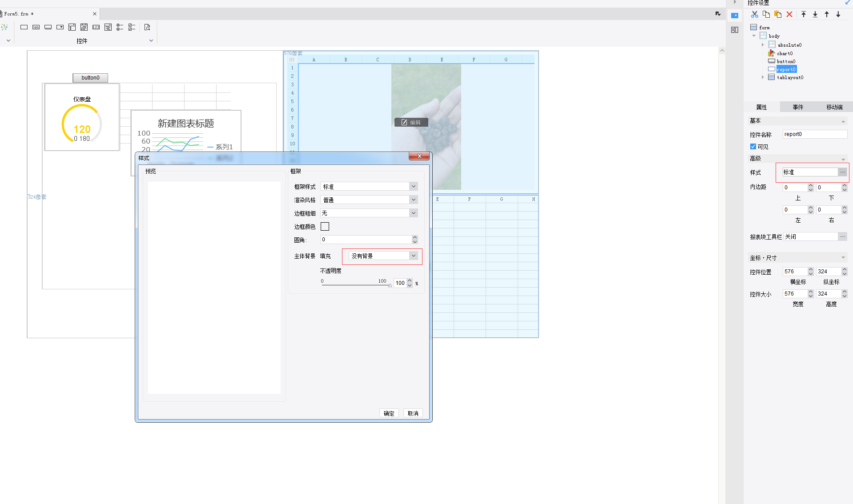
Task: Select the radio button group widget icon
Action: pyautogui.click(x=120, y=27)
